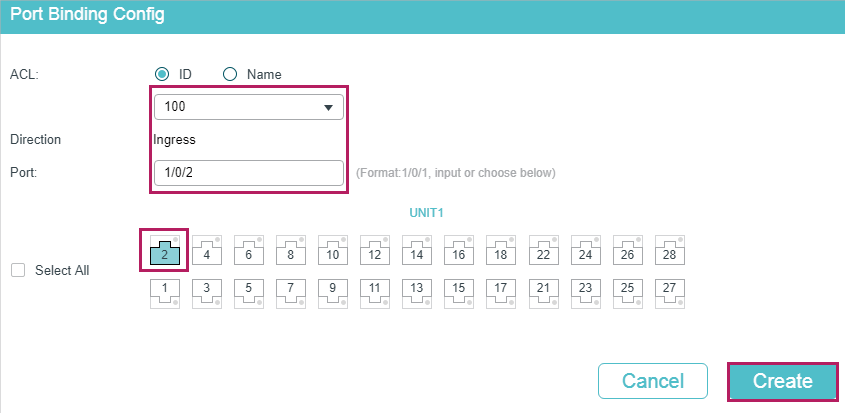Open the ACL ID dropdown showing 100
845x413 pixels.
click(x=248, y=106)
